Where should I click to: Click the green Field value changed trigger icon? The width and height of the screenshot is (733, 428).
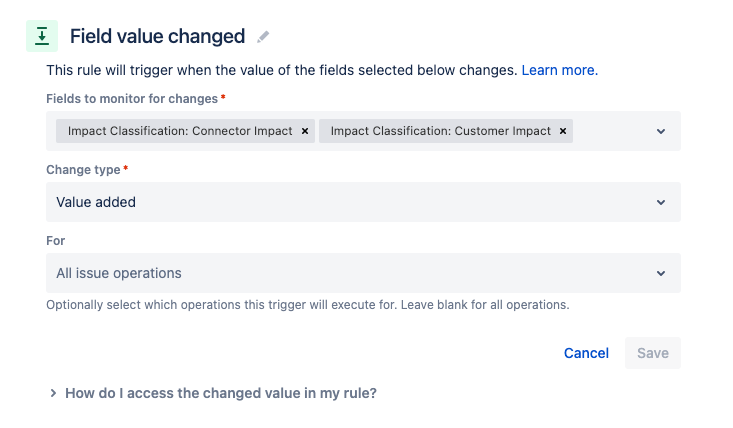[42, 36]
